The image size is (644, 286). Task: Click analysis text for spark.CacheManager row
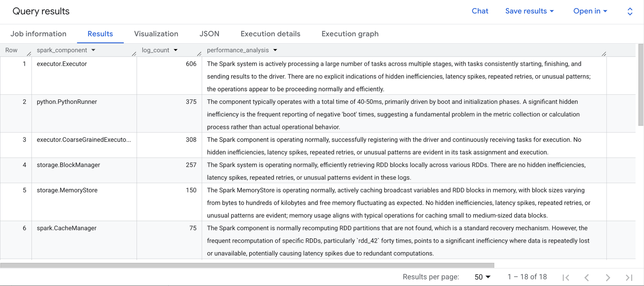tap(398, 241)
